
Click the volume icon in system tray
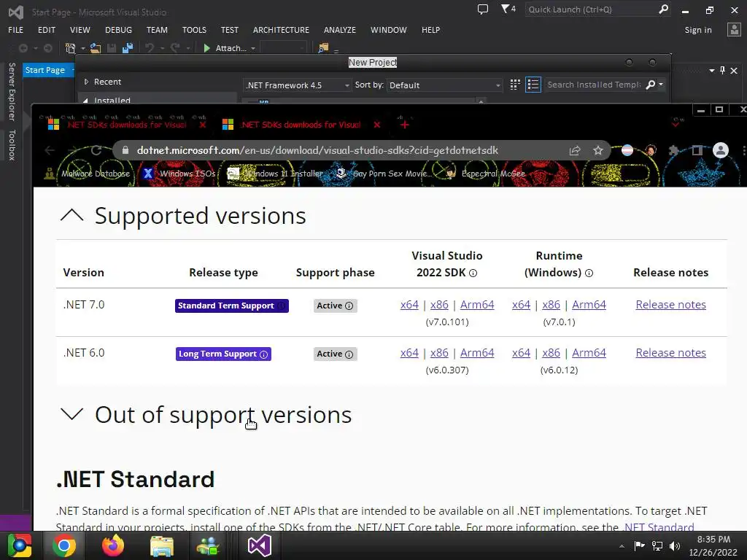[x=674, y=545]
